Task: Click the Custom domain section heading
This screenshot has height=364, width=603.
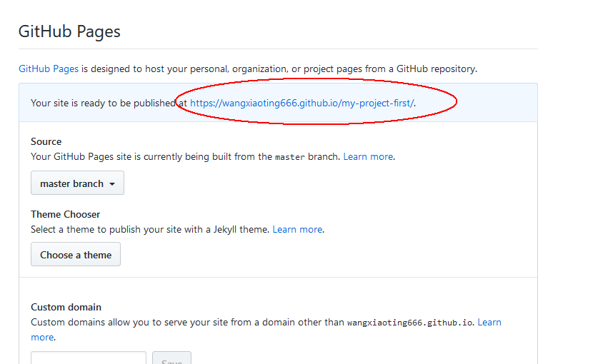Action: pos(66,307)
